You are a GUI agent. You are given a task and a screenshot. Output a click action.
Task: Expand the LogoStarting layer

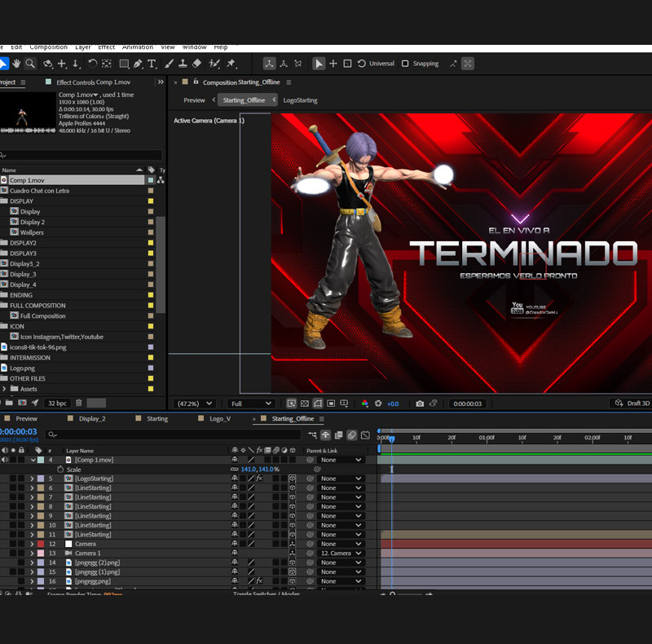point(32,479)
